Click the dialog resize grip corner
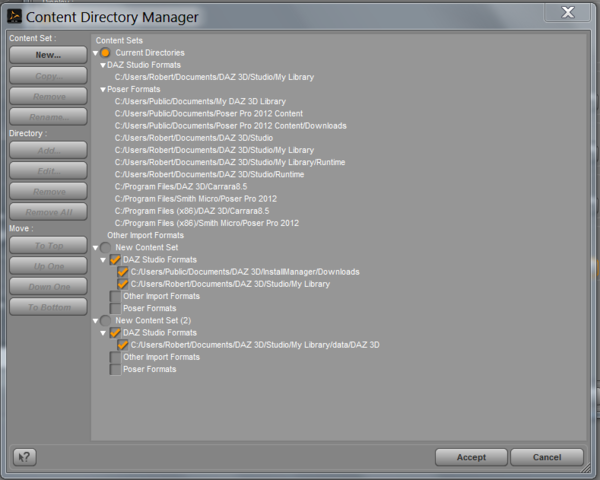The image size is (600, 480). [x=587, y=468]
